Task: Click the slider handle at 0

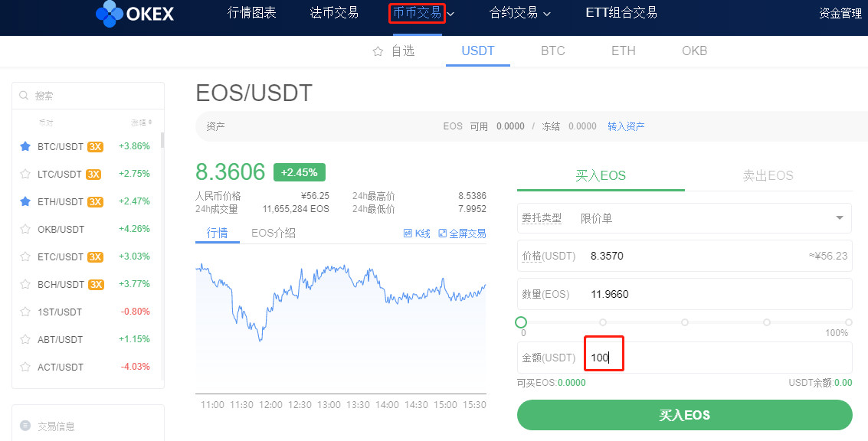Action: pyautogui.click(x=520, y=322)
